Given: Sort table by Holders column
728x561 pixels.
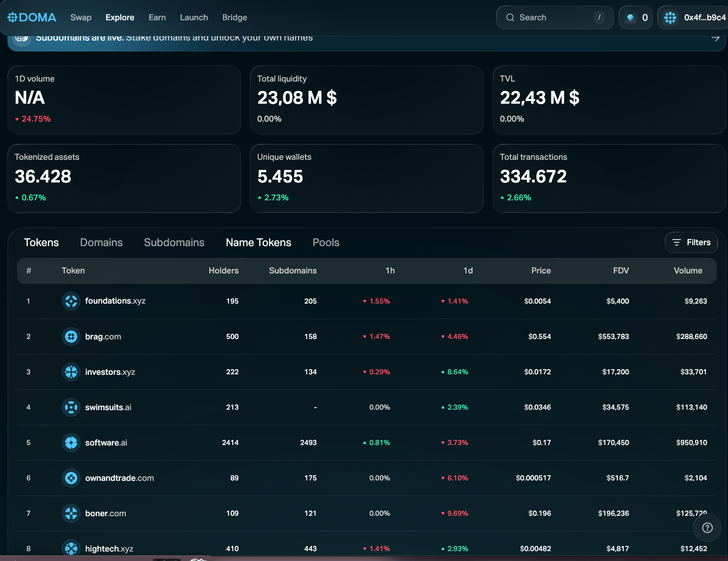Looking at the screenshot, I should pyautogui.click(x=223, y=271).
